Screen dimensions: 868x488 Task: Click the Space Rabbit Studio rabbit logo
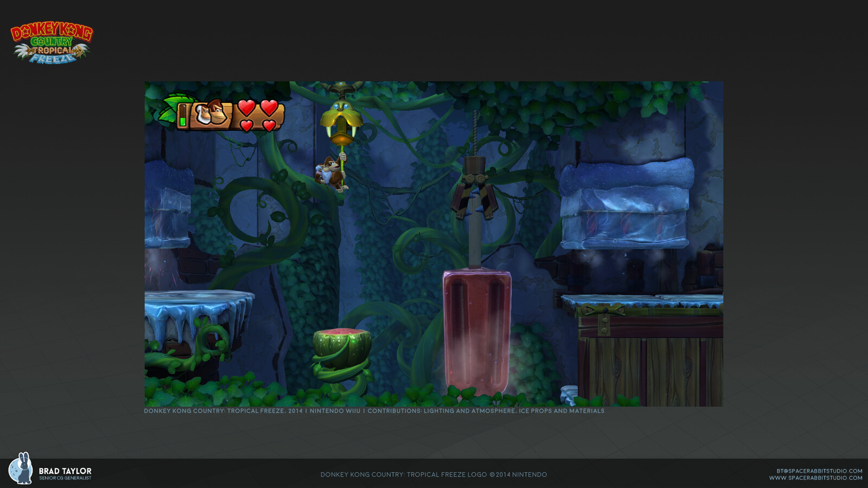(x=21, y=468)
